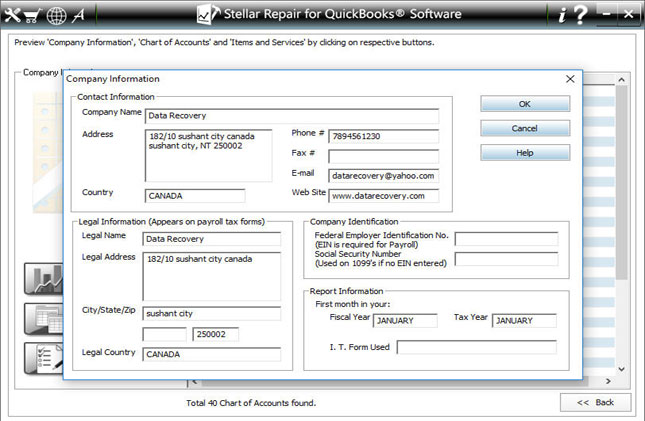Click the '(EIN is required for Payroll)' note
The width and height of the screenshot is (645, 421).
tap(367, 244)
